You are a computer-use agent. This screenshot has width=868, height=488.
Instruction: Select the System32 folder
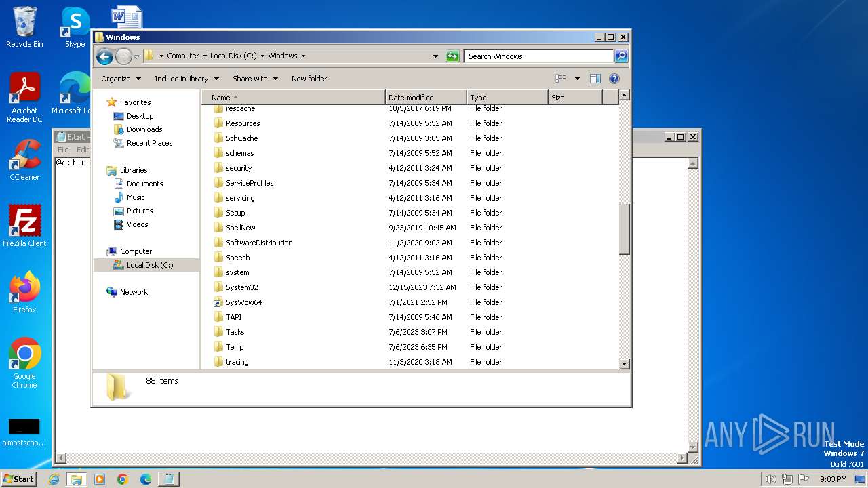point(241,287)
